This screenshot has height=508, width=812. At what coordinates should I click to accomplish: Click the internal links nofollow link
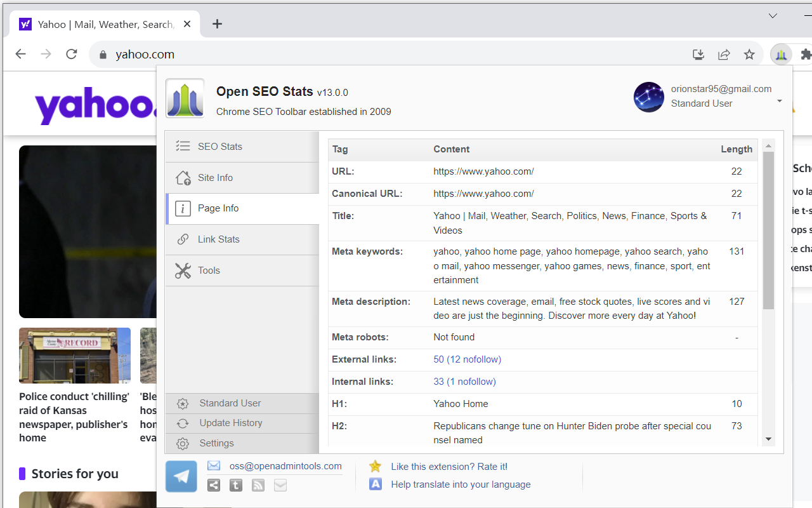coord(464,381)
